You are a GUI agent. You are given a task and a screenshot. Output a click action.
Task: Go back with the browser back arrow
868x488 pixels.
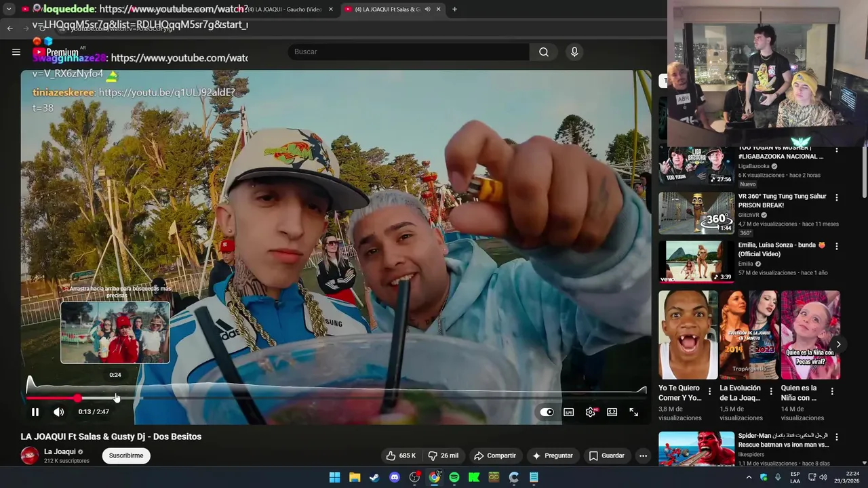(9, 28)
